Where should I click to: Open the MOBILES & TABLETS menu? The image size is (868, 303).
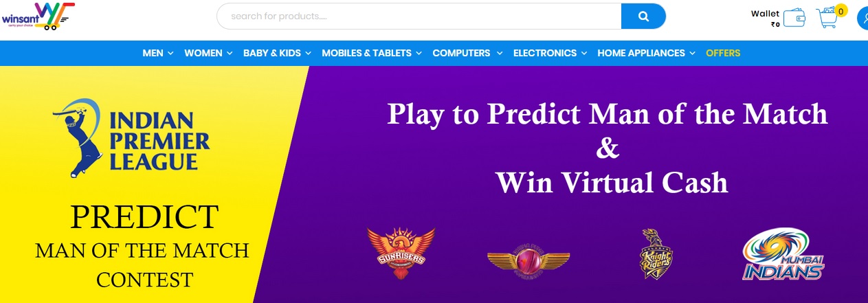(x=372, y=53)
